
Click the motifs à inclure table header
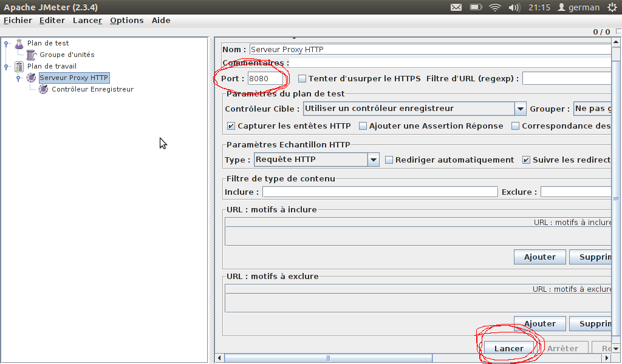418,222
